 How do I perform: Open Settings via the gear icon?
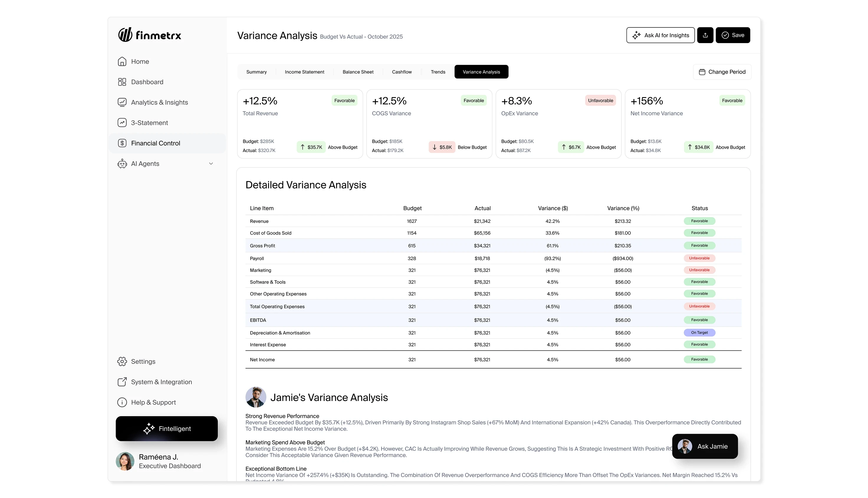coord(122,361)
